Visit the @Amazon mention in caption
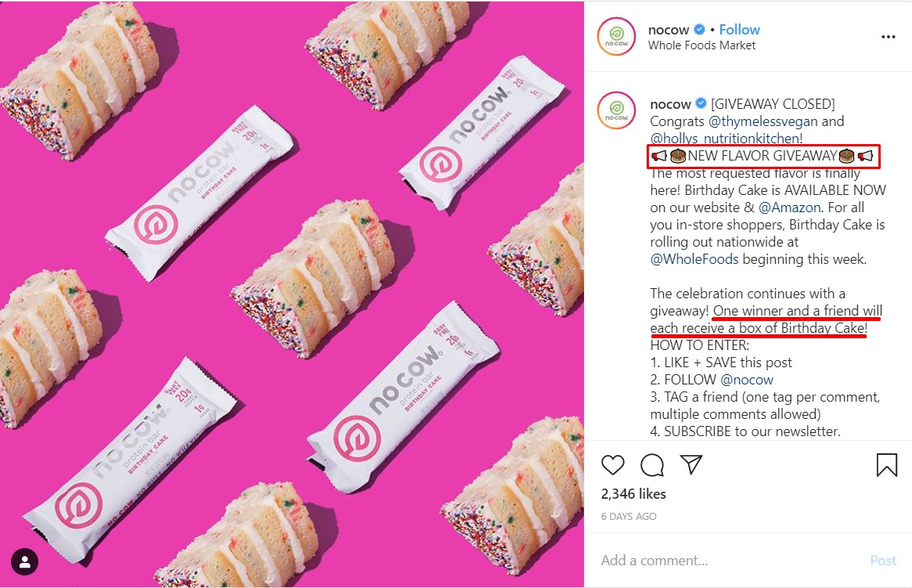This screenshot has height=588, width=912. (790, 207)
